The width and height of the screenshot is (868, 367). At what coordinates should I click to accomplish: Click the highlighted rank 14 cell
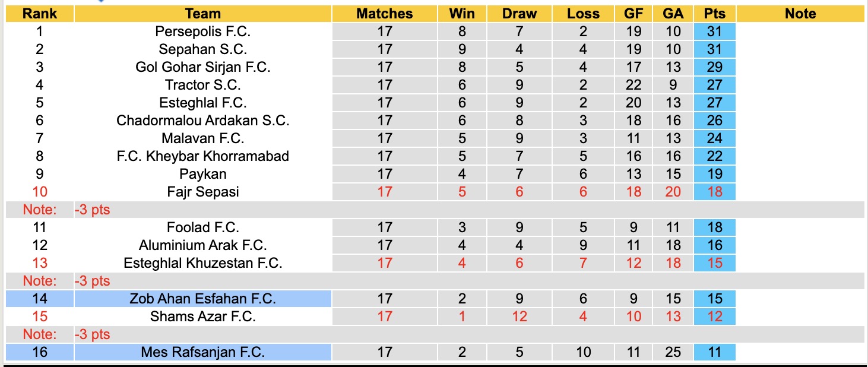click(40, 299)
